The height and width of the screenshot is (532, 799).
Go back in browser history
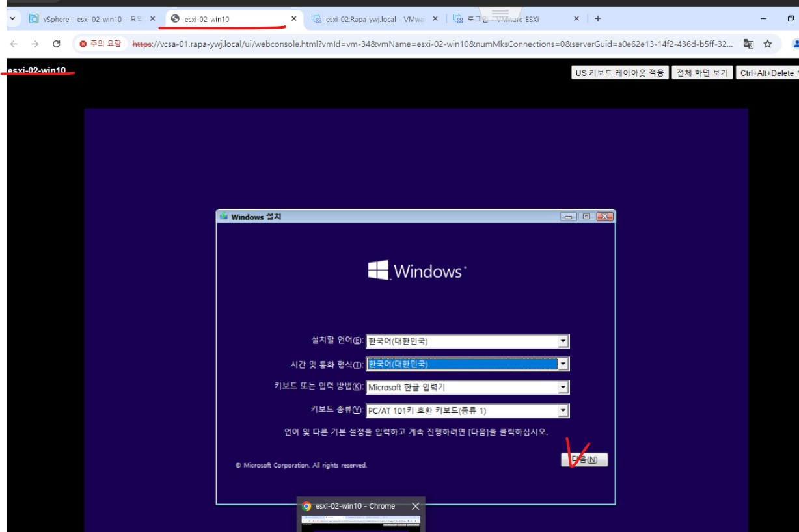pyautogui.click(x=14, y=44)
